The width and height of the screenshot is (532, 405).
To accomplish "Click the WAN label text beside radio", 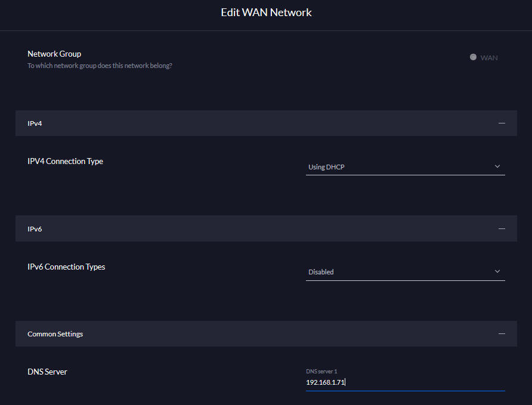I will coord(489,58).
